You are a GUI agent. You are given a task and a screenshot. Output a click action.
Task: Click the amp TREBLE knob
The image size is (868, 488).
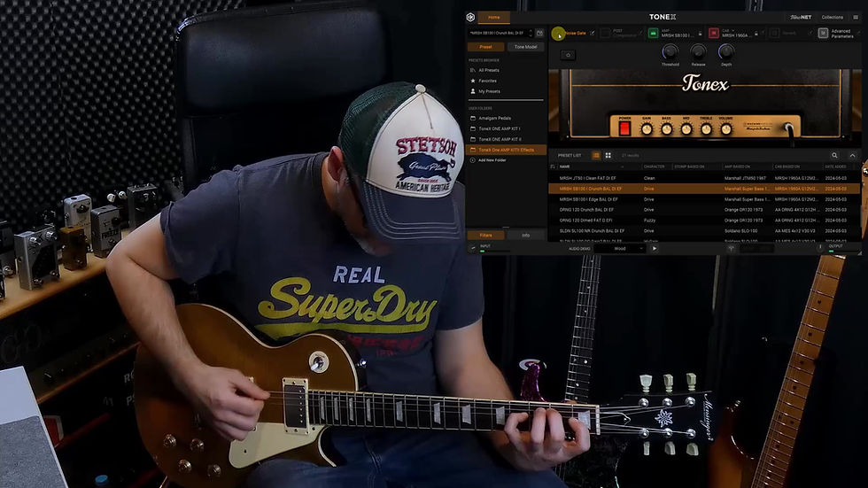point(707,129)
